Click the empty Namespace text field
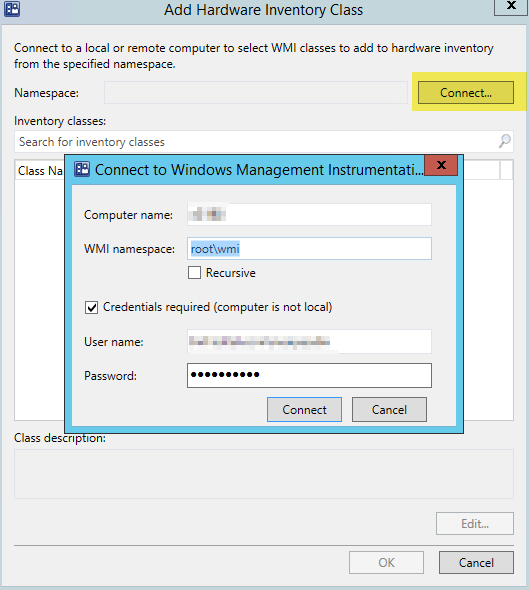The width and height of the screenshot is (529, 590). (x=256, y=93)
